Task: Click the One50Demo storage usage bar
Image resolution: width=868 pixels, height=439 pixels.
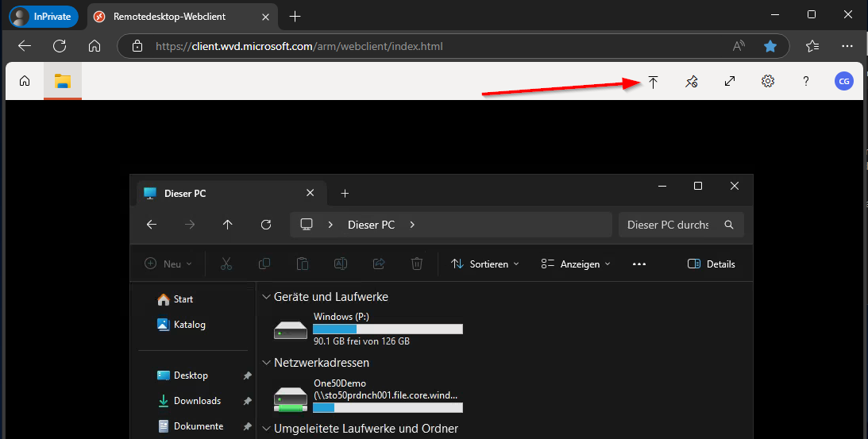Action: click(388, 408)
